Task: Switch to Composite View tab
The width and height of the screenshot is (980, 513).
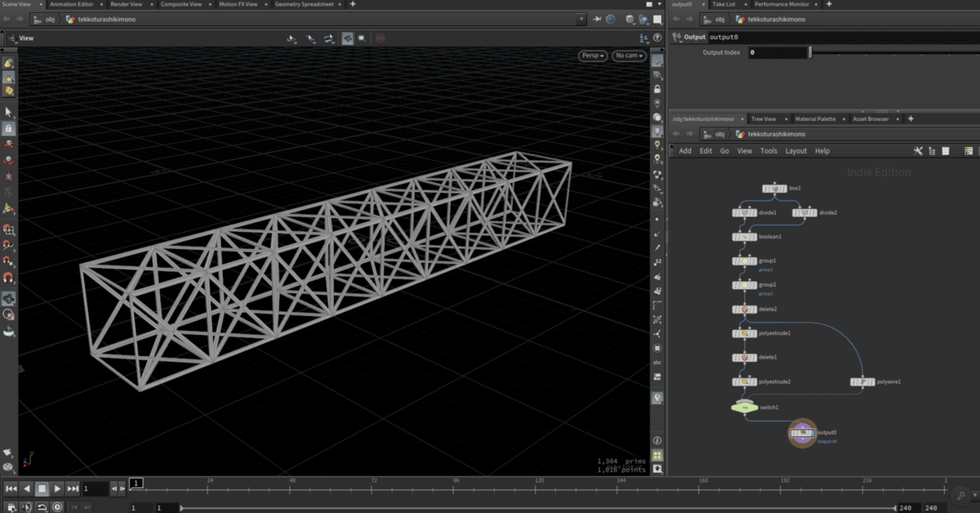Action: coord(181,4)
